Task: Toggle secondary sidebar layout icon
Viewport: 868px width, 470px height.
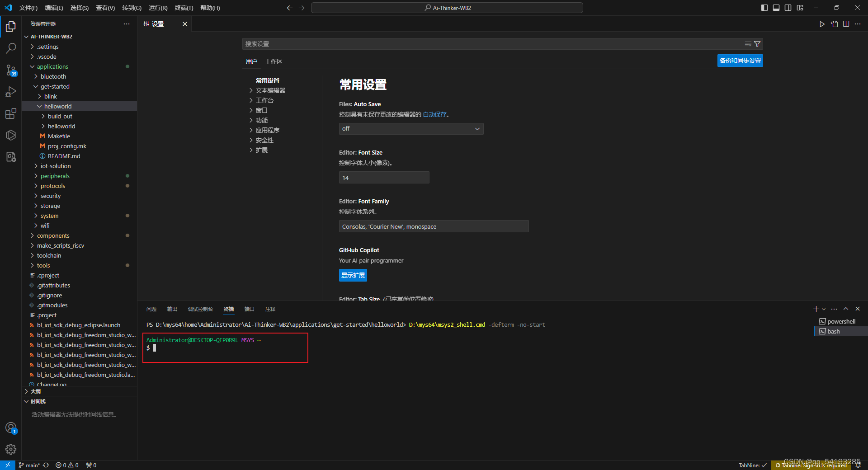Action: [x=788, y=8]
